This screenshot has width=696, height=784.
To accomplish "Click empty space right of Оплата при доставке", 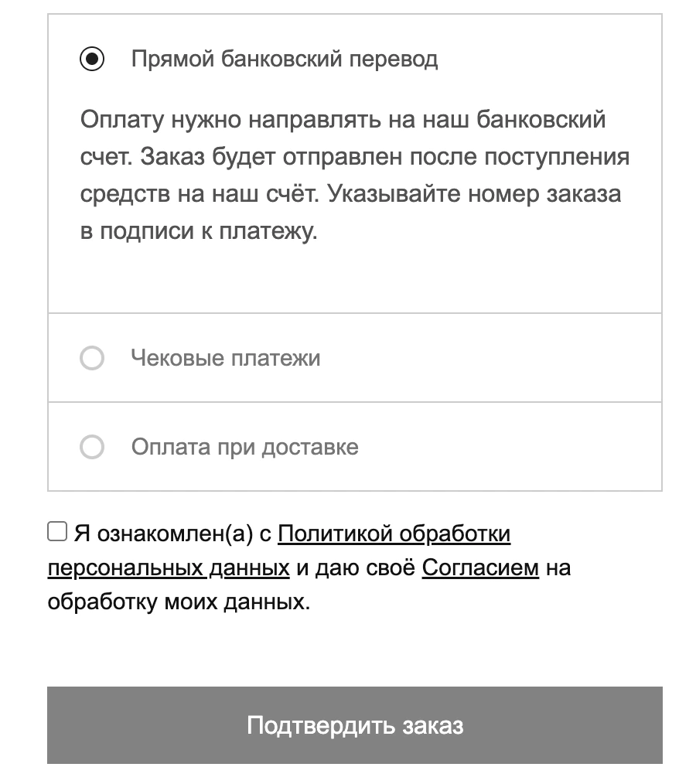I will coord(510,447).
